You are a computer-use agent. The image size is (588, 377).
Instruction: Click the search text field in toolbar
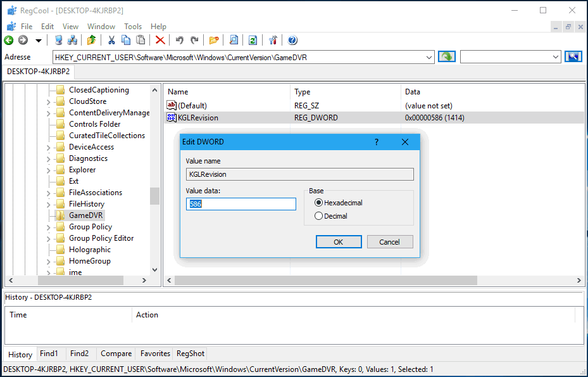coord(506,57)
